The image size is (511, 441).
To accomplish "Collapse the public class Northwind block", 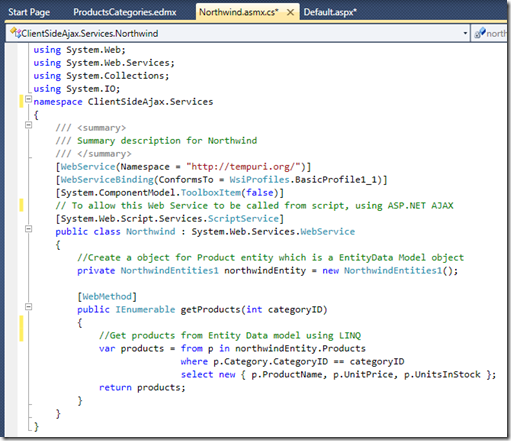I will tap(28, 229).
